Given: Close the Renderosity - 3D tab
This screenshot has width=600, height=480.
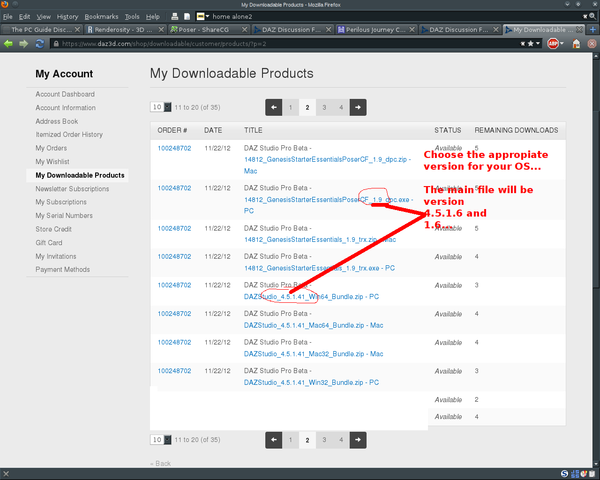Looking at the screenshot, I should 161,29.
